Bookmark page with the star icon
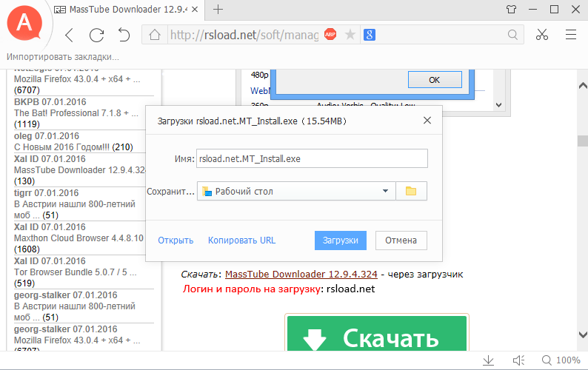The width and height of the screenshot is (588, 370). tap(350, 35)
